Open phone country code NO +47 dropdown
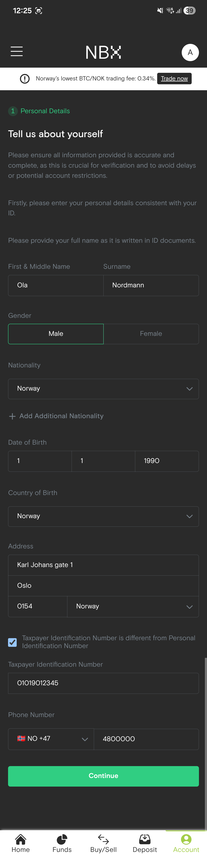 tap(51, 739)
